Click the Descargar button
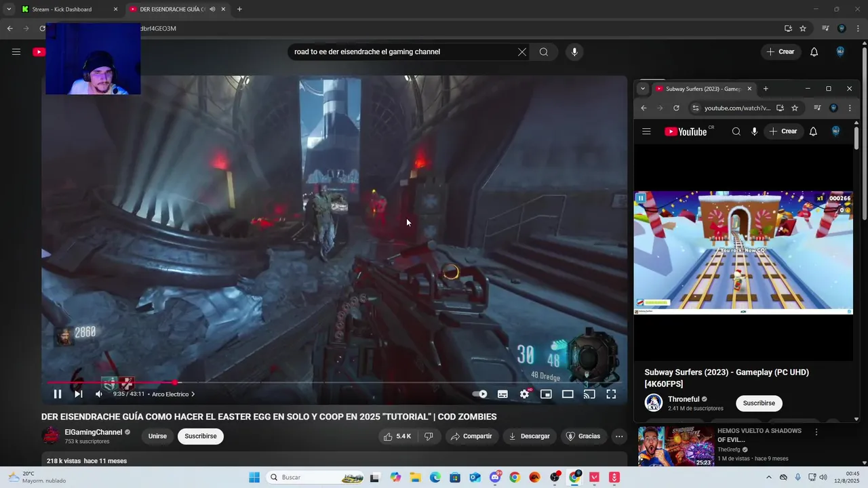868x488 pixels. tap(529, 436)
